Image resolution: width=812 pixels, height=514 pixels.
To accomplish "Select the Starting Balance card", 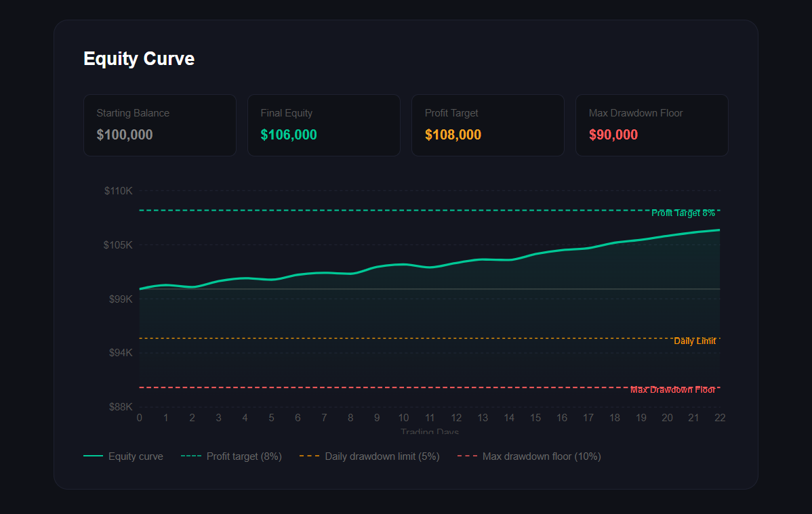I will click(x=159, y=125).
